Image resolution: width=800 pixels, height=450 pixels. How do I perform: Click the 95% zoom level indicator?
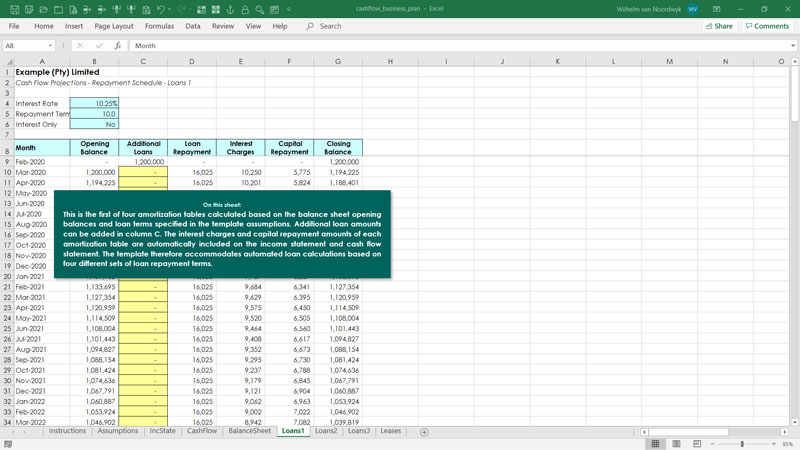pos(787,444)
